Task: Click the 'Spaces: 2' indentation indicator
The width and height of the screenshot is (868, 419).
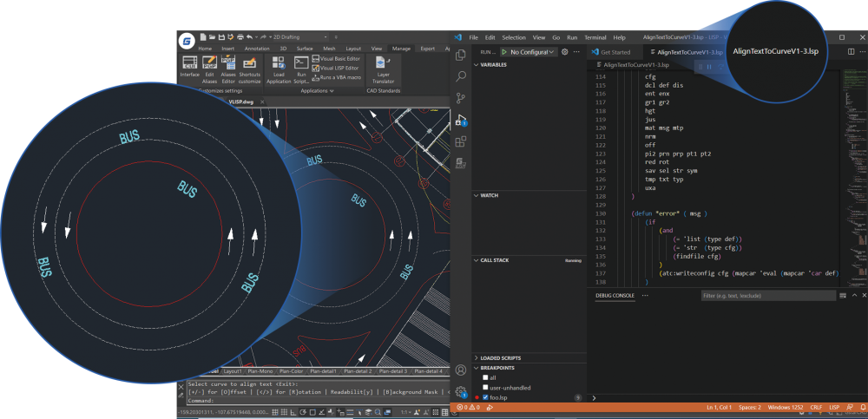Action: (x=750, y=408)
